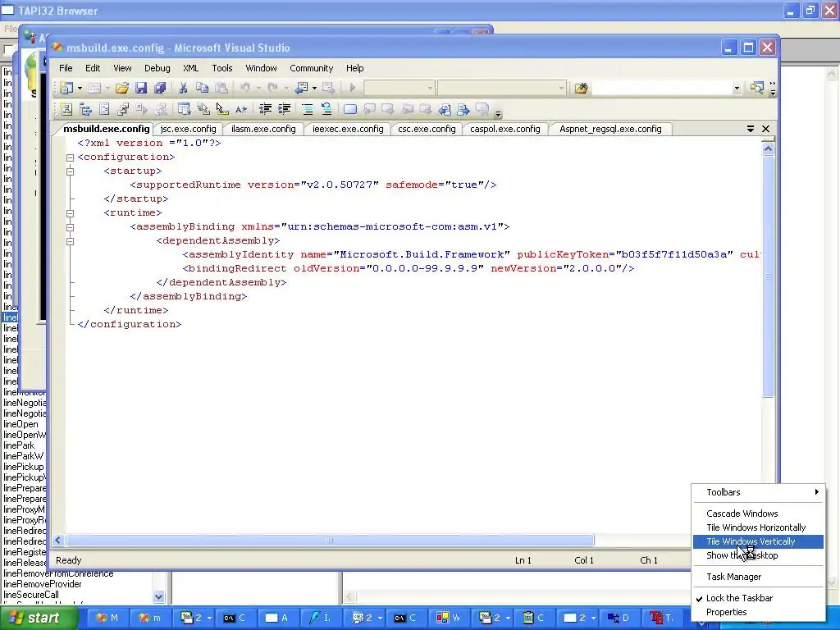The image size is (840, 630).
Task: Click the Find in Files icon
Action: pos(582,88)
